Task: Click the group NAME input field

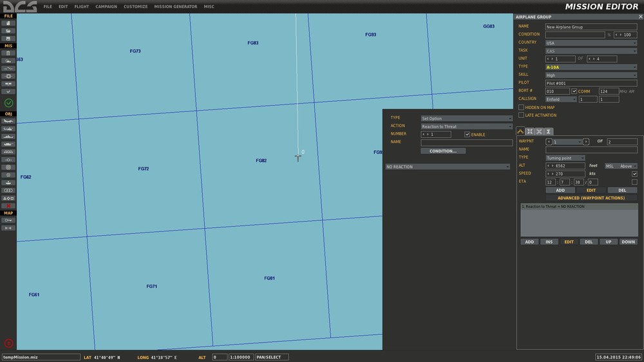Action: 591,27
